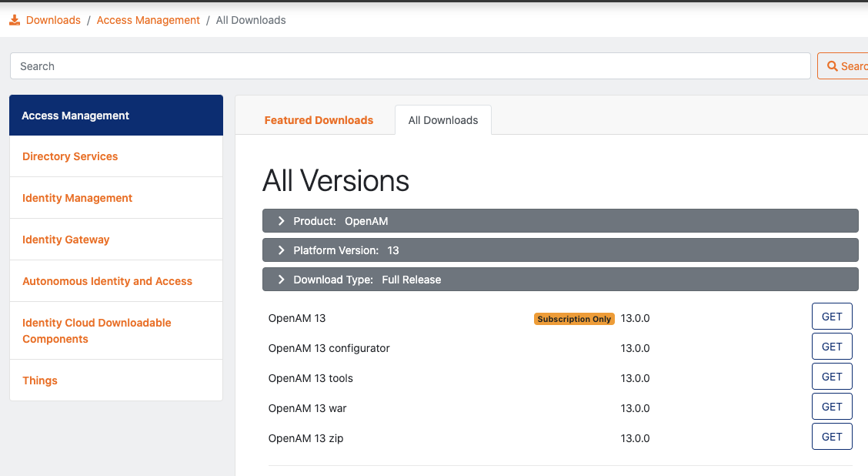Viewport: 868px width, 476px height.
Task: Expand the Download Type: Full Release filter
Action: coord(560,280)
